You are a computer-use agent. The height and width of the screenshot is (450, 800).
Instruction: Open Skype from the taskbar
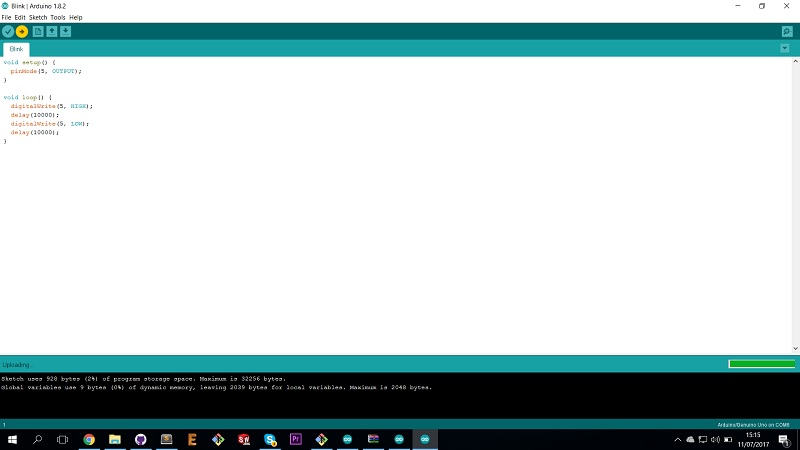270,439
